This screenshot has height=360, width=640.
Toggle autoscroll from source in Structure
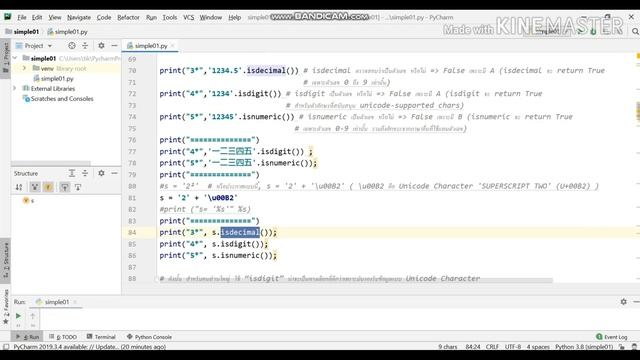[x=78, y=187]
